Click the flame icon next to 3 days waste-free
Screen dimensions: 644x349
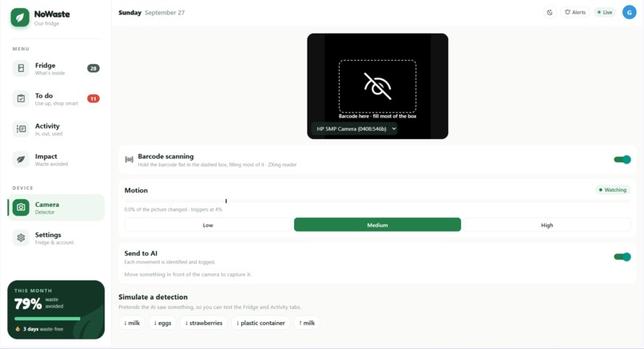point(18,329)
